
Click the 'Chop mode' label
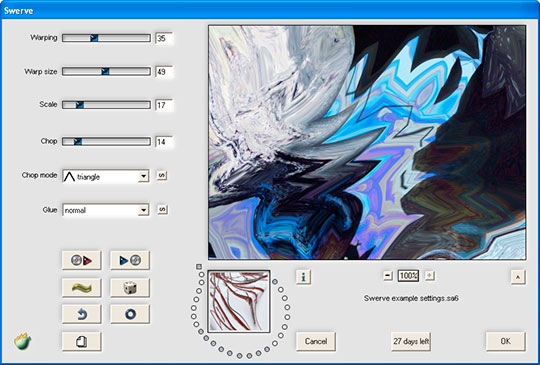39,175
